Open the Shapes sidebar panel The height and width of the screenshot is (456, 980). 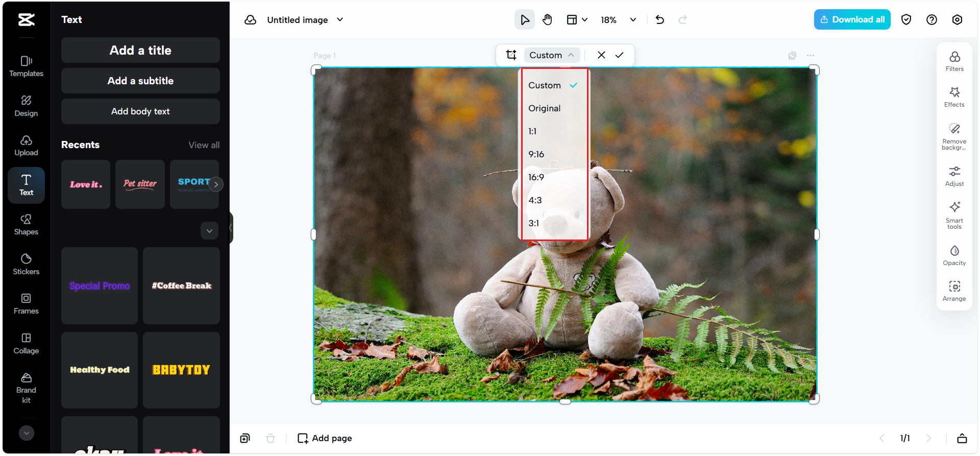click(26, 225)
